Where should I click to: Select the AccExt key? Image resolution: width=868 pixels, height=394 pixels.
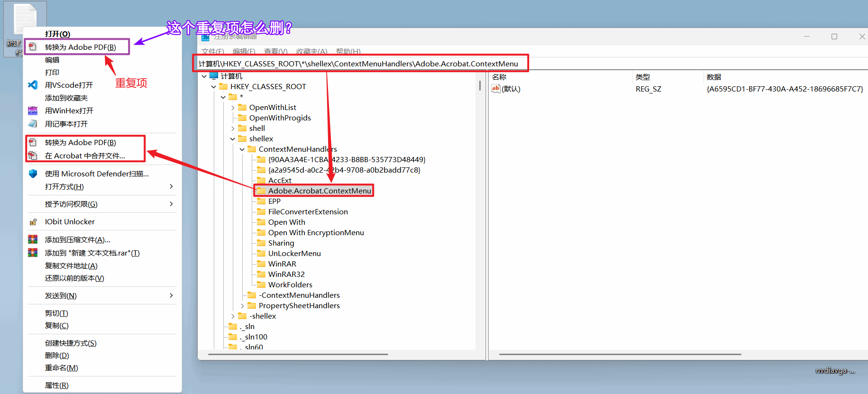[280, 180]
